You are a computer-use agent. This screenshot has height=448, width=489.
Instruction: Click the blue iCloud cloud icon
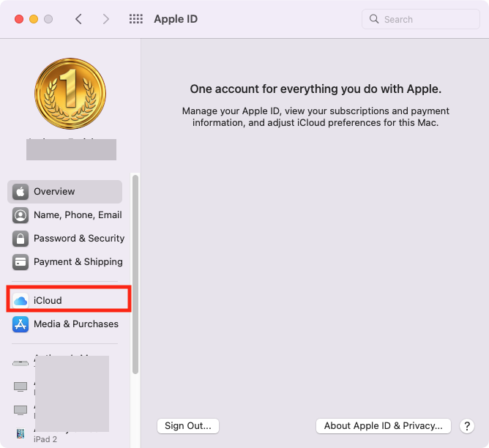tap(20, 301)
